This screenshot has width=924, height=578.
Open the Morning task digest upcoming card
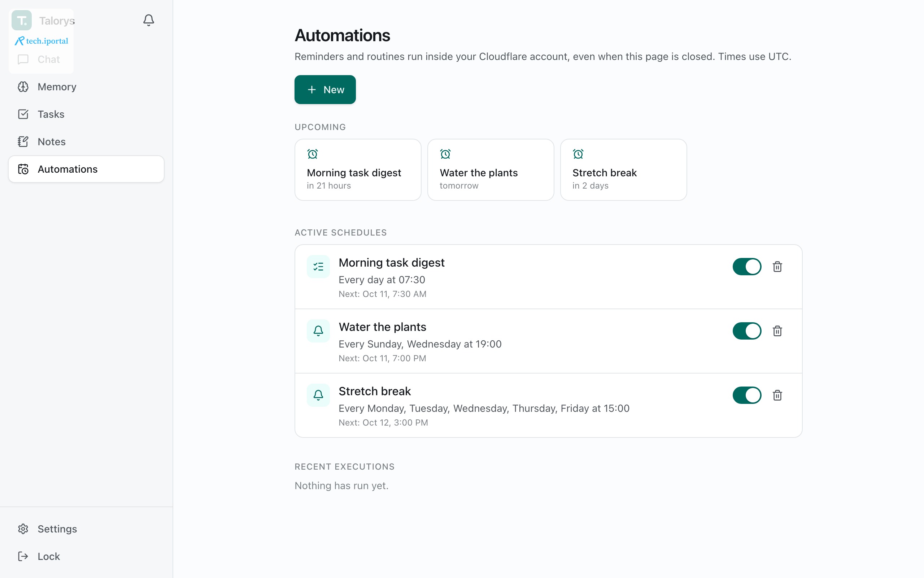pyautogui.click(x=358, y=170)
